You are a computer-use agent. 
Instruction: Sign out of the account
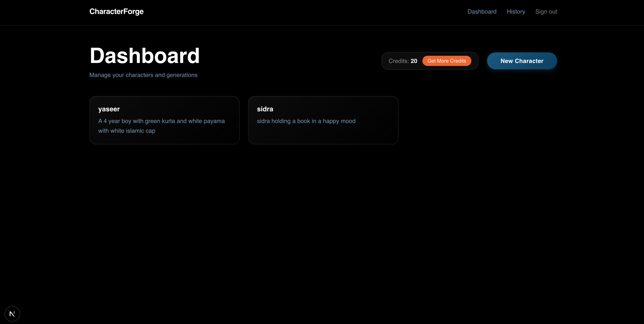pyautogui.click(x=546, y=11)
